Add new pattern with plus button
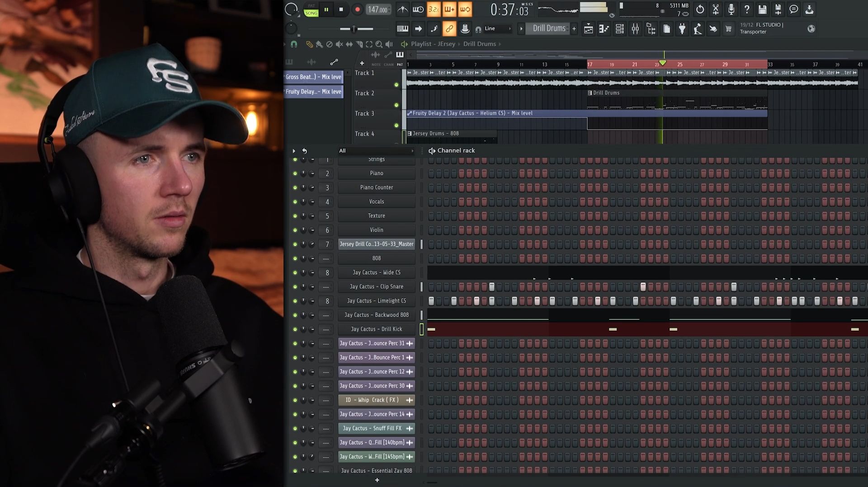The height and width of the screenshot is (487, 868). click(x=574, y=29)
